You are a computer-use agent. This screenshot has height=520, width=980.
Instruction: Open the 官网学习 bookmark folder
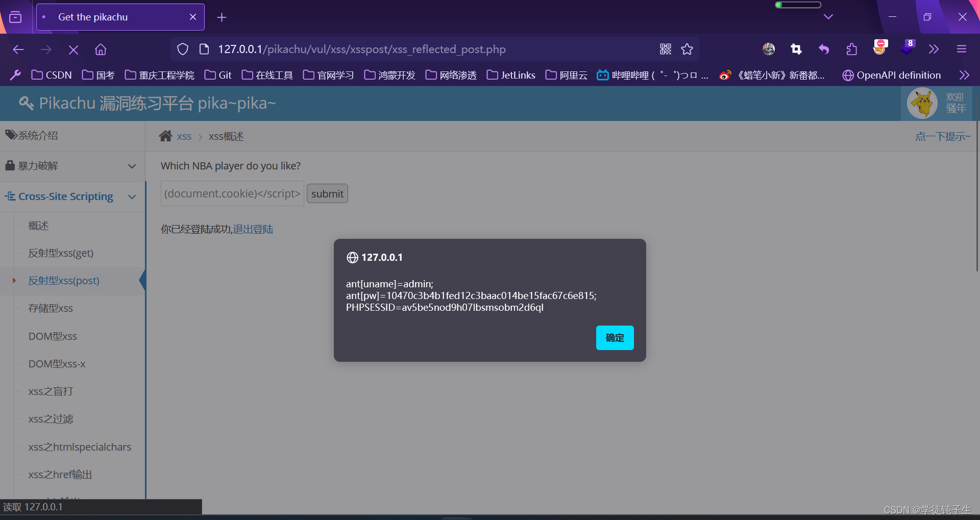pyautogui.click(x=329, y=75)
